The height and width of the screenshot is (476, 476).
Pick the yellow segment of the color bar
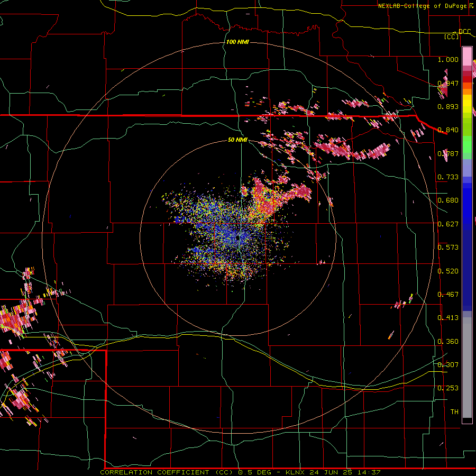coord(467,104)
